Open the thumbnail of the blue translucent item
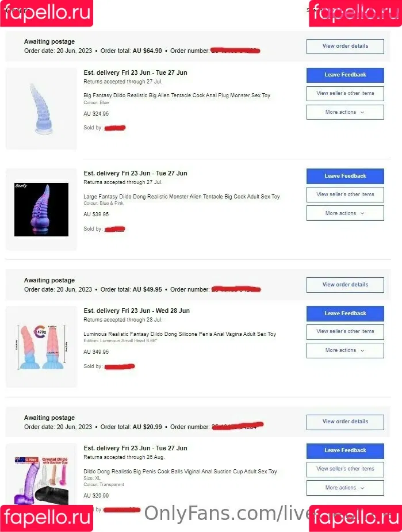 pos(41,109)
